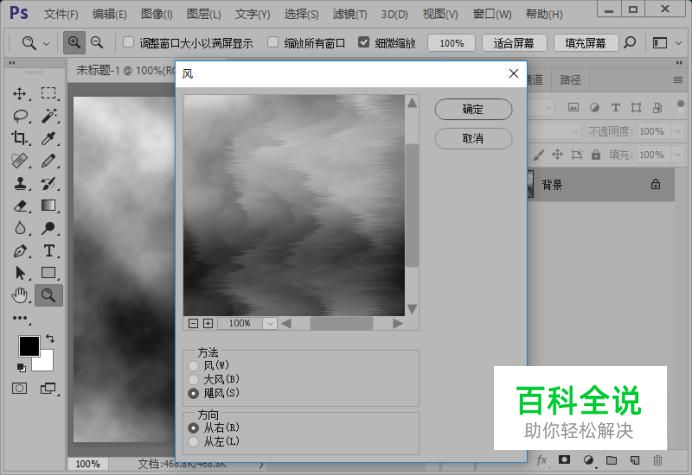Change the screen mode icon
The height and width of the screenshot is (475, 692).
48,388
